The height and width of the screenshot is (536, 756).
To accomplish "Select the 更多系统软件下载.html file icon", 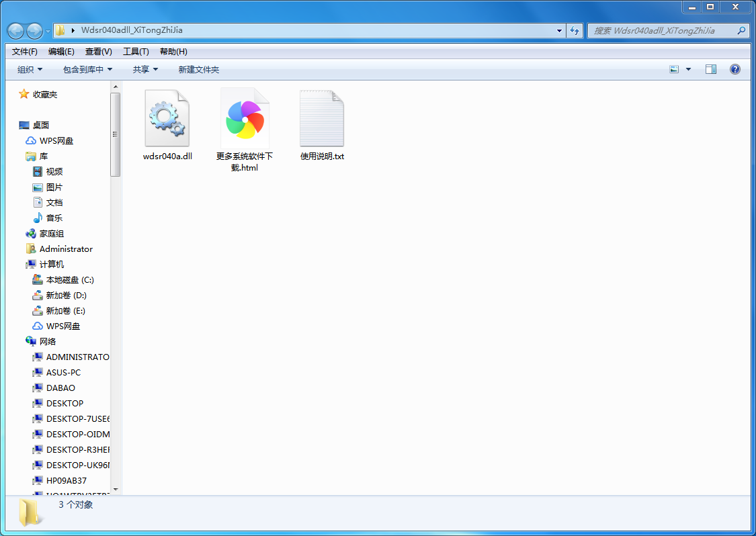I will click(x=245, y=118).
